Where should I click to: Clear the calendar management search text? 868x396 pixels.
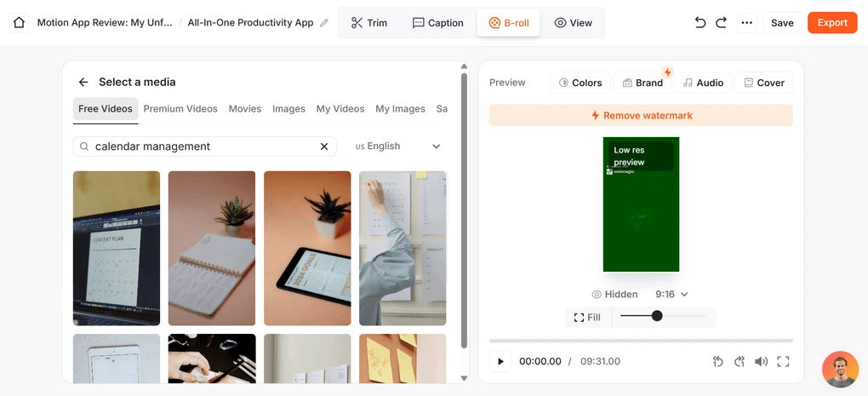tap(324, 146)
